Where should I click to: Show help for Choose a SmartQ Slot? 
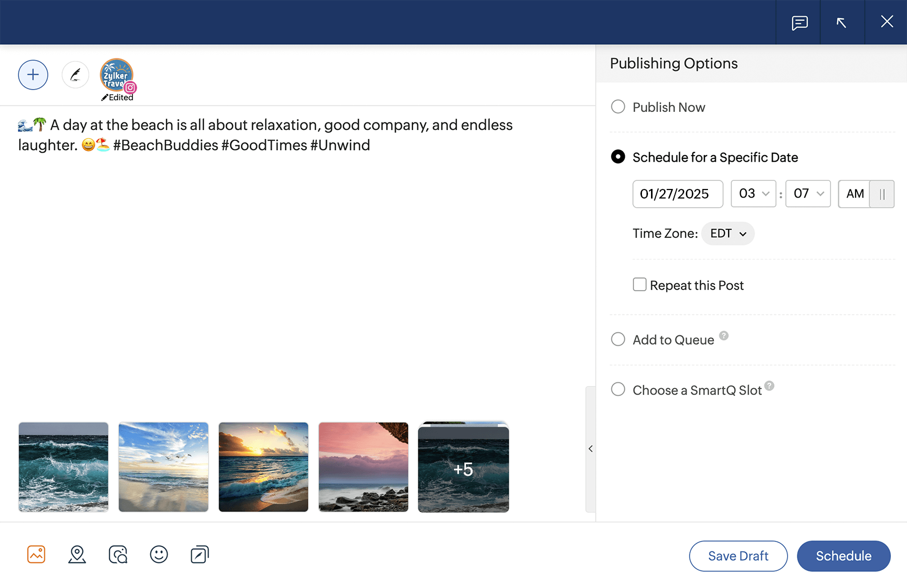[769, 386]
